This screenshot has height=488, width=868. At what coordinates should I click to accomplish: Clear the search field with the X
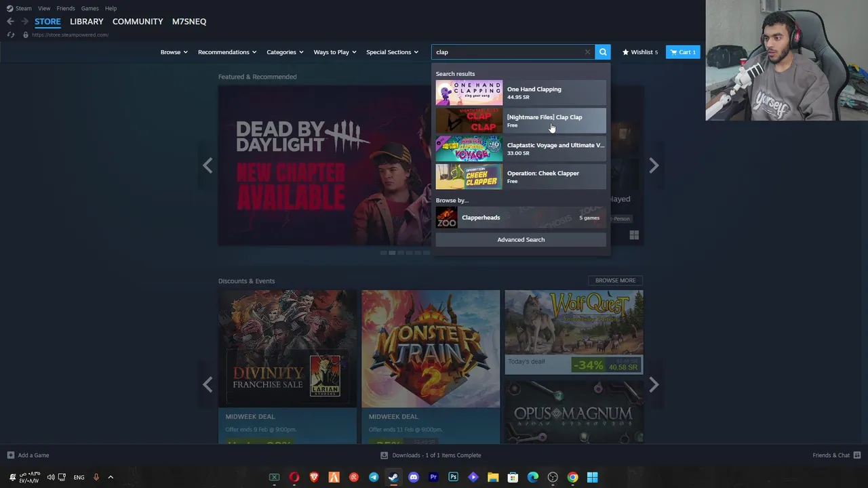click(587, 52)
